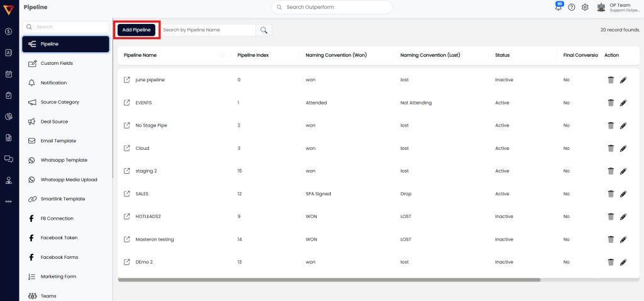The height and width of the screenshot is (301, 644).
Task: Open the Whatsapp Template section
Action: click(x=64, y=160)
